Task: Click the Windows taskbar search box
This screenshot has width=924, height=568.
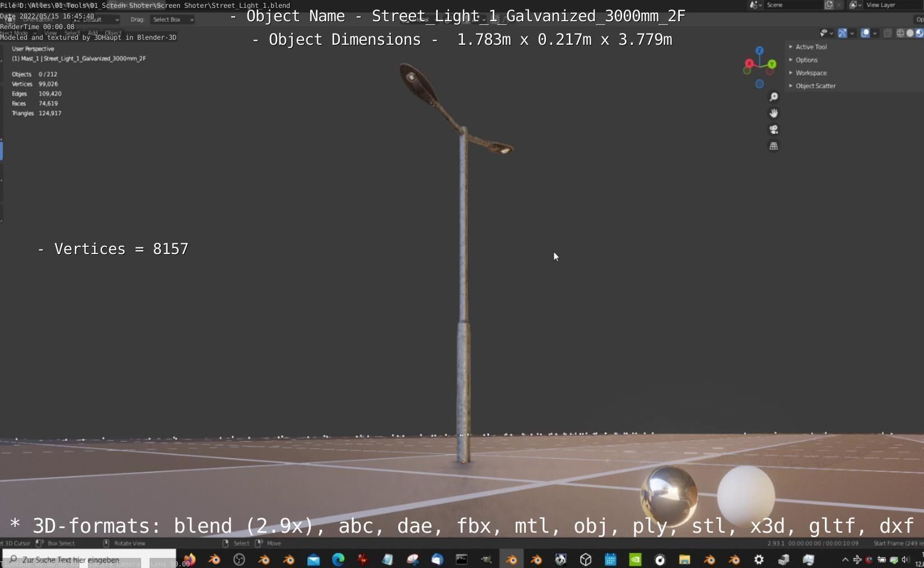Action: 90,560
